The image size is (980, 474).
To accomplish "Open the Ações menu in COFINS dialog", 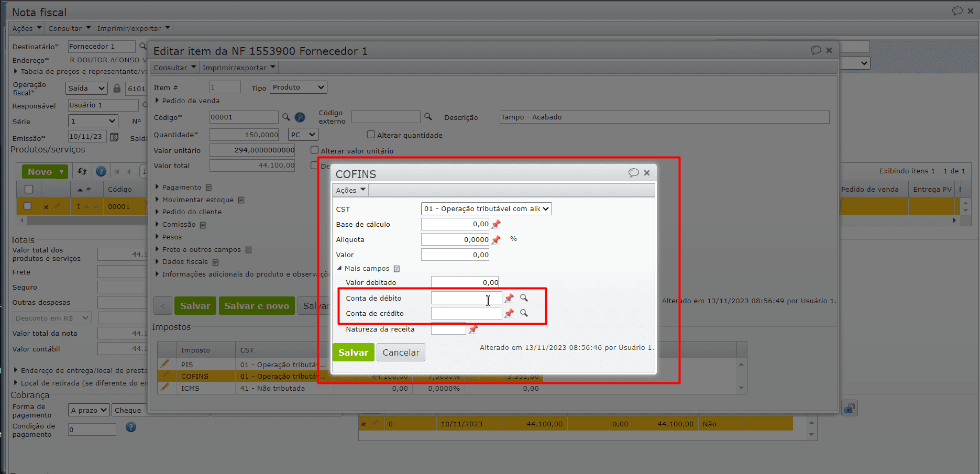I will [350, 190].
